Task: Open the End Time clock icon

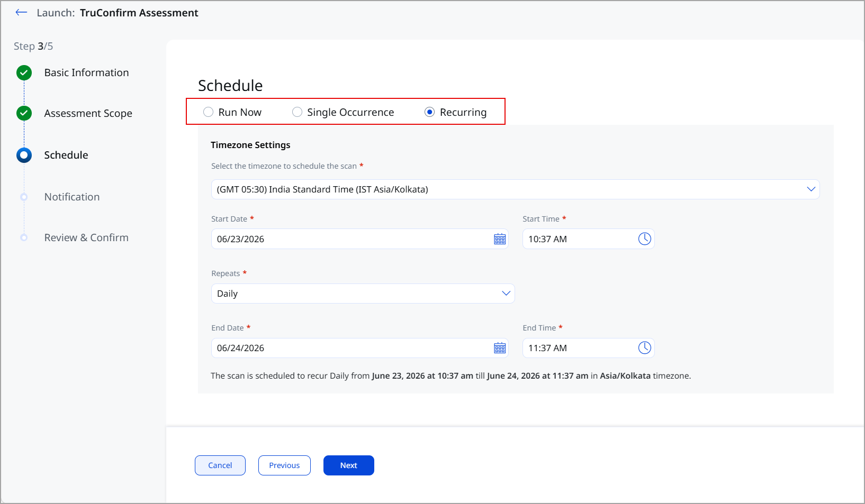Action: [x=644, y=348]
